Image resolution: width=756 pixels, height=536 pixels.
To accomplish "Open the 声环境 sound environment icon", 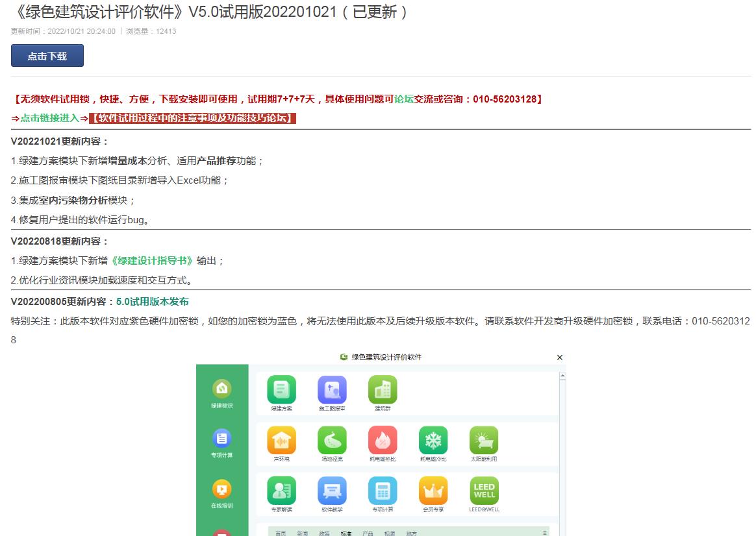I will (x=281, y=441).
